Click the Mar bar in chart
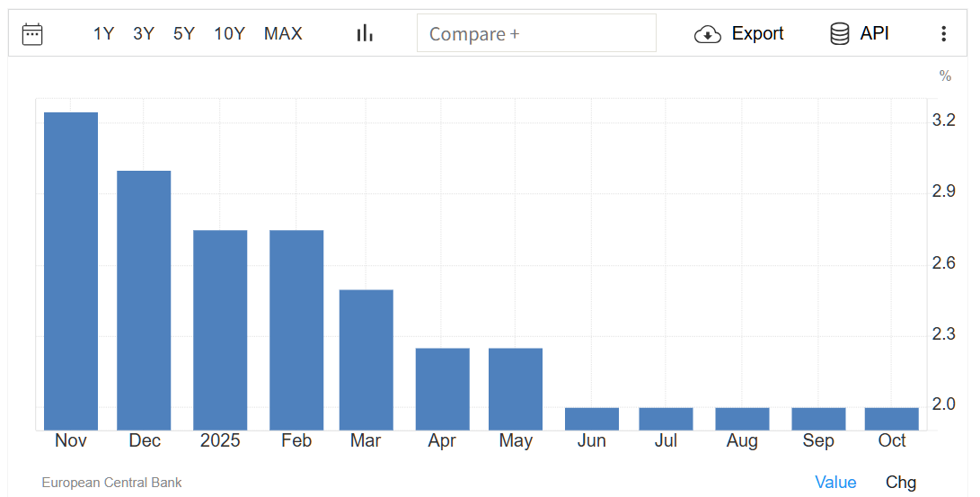980x497 pixels. point(366,359)
